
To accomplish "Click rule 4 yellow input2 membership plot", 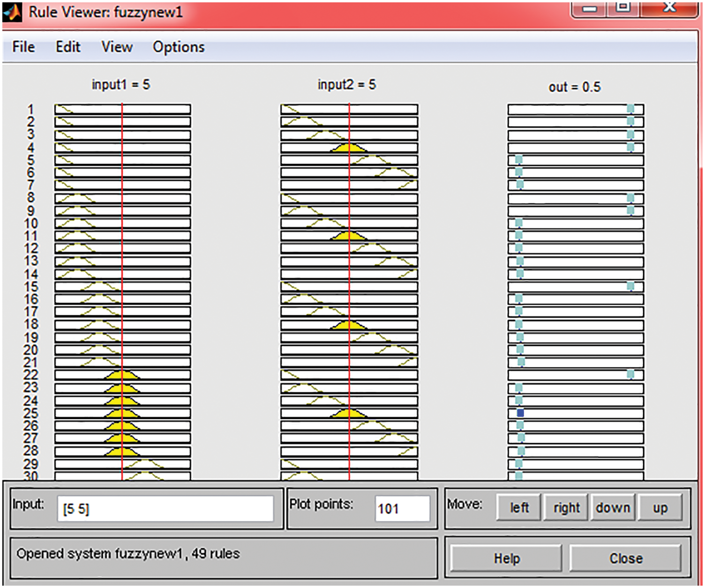I will point(349,148).
